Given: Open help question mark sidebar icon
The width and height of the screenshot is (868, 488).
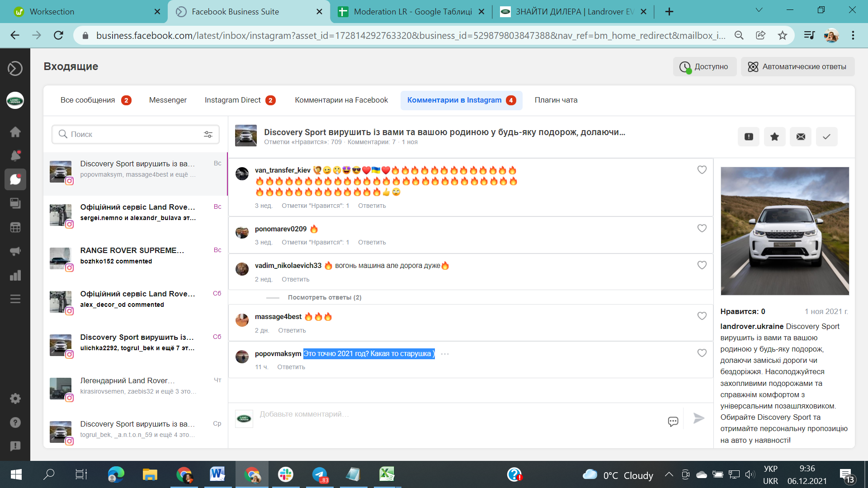Looking at the screenshot, I should 15,422.
